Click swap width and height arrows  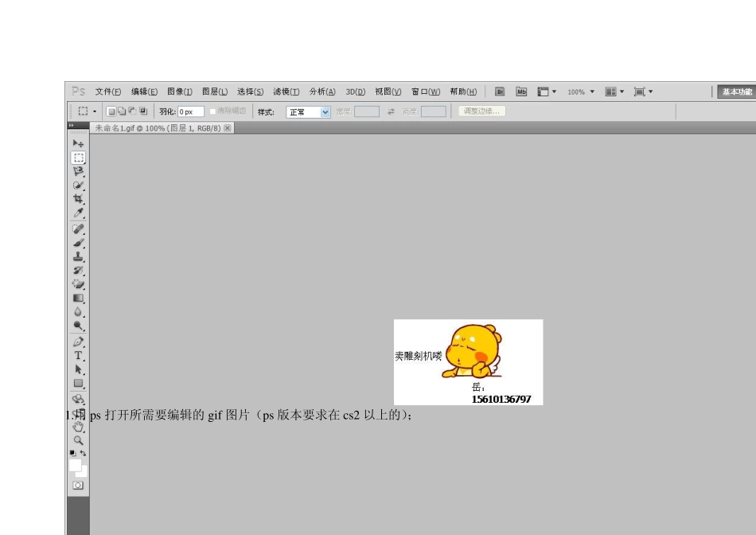click(x=391, y=111)
